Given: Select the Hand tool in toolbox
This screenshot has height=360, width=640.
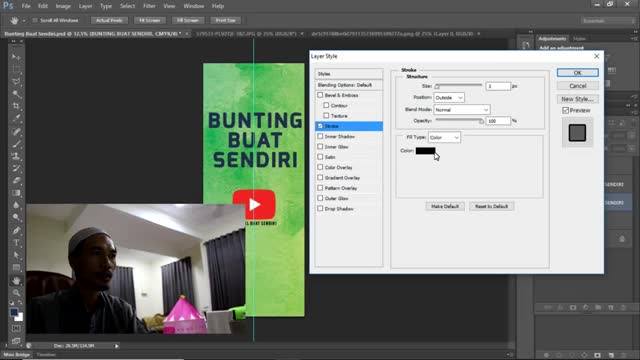Looking at the screenshot, I should 16,281.
